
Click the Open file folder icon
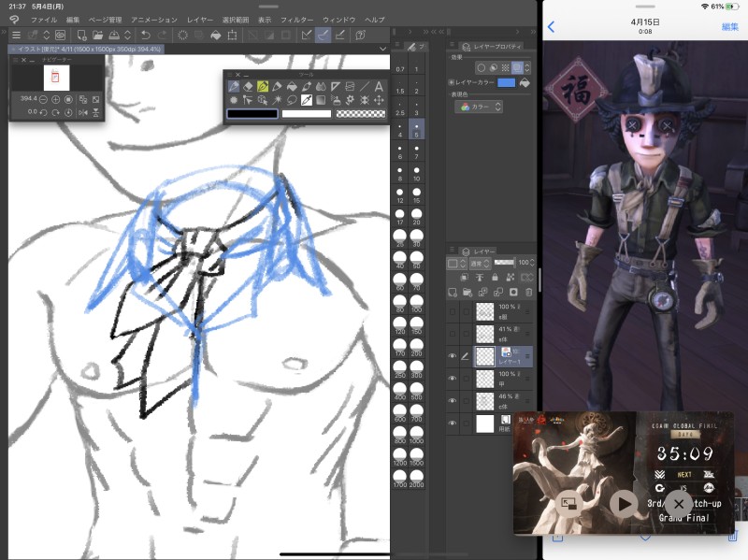97,35
